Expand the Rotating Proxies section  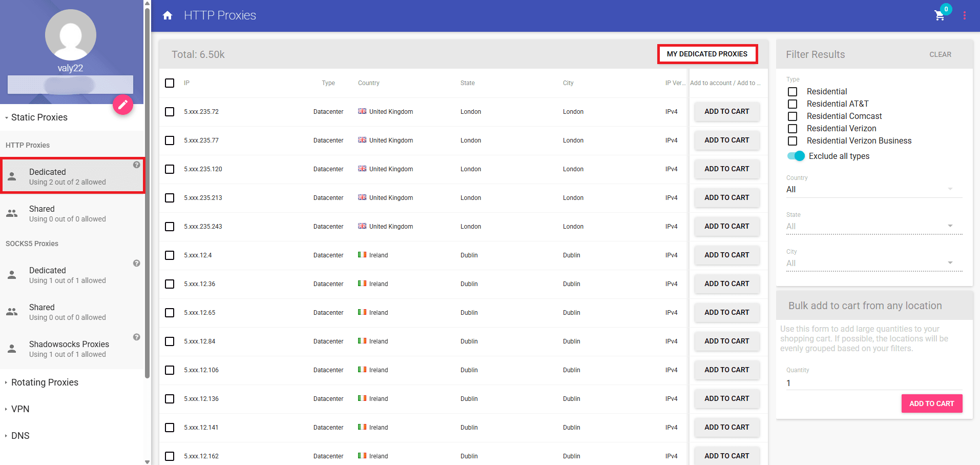pyautogui.click(x=45, y=382)
